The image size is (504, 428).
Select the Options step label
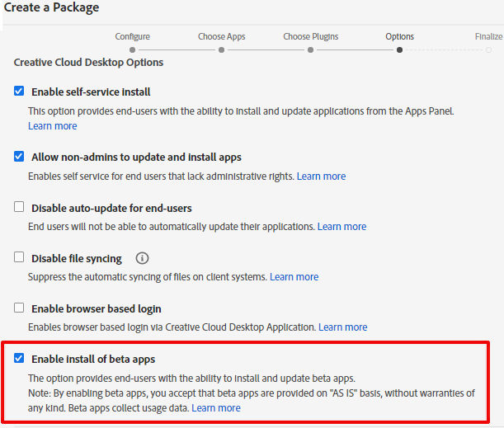coord(399,36)
